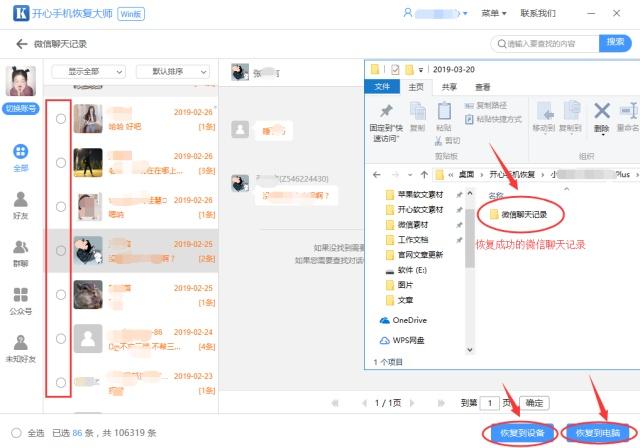Click the previous page arrow in pagination

[364, 403]
